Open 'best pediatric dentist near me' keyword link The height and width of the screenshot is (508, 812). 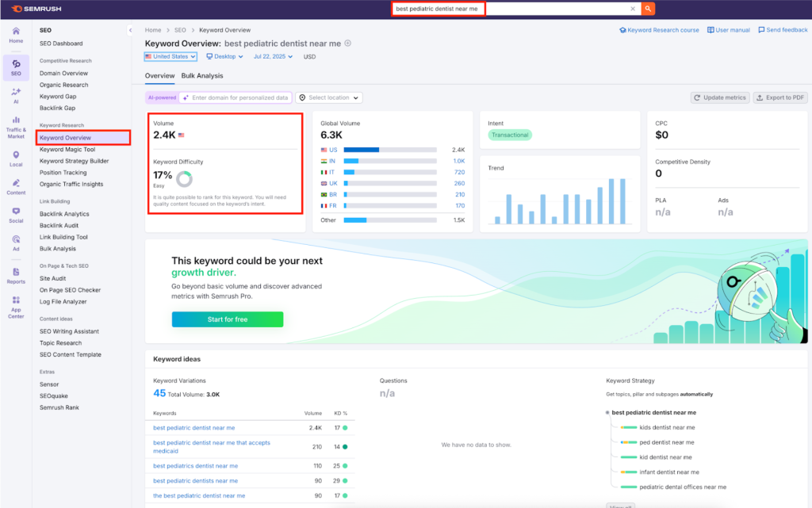click(194, 428)
